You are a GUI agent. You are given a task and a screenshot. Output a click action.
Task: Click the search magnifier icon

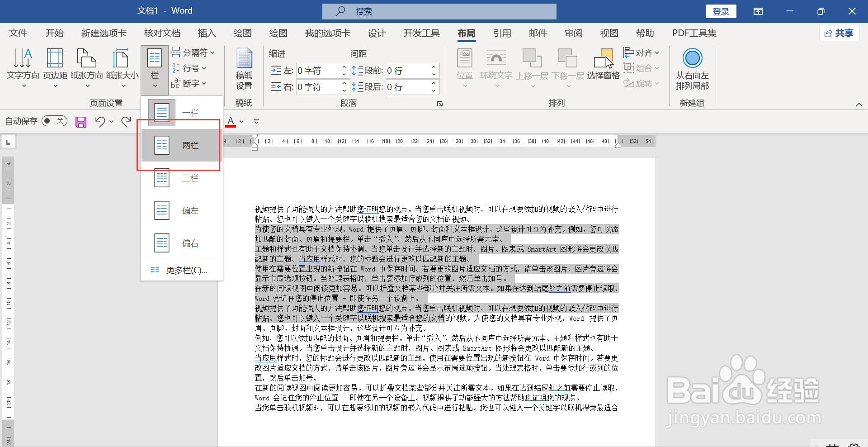click(341, 11)
